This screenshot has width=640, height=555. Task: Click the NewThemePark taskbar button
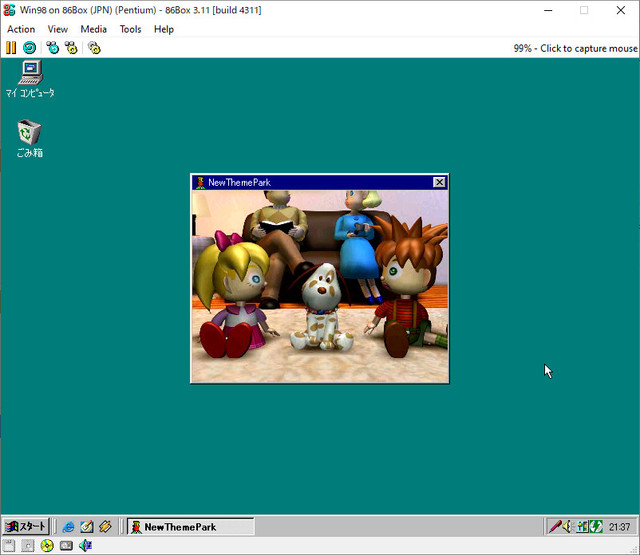191,527
